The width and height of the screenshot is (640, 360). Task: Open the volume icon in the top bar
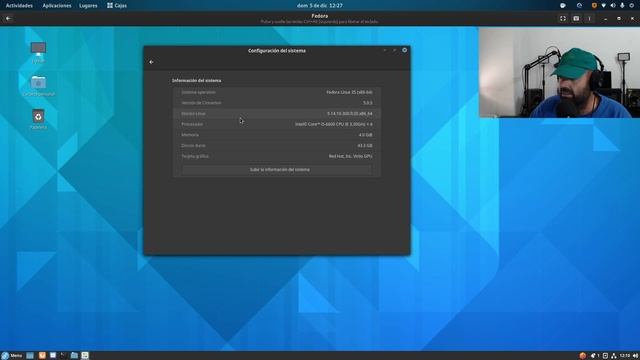(x=613, y=6)
